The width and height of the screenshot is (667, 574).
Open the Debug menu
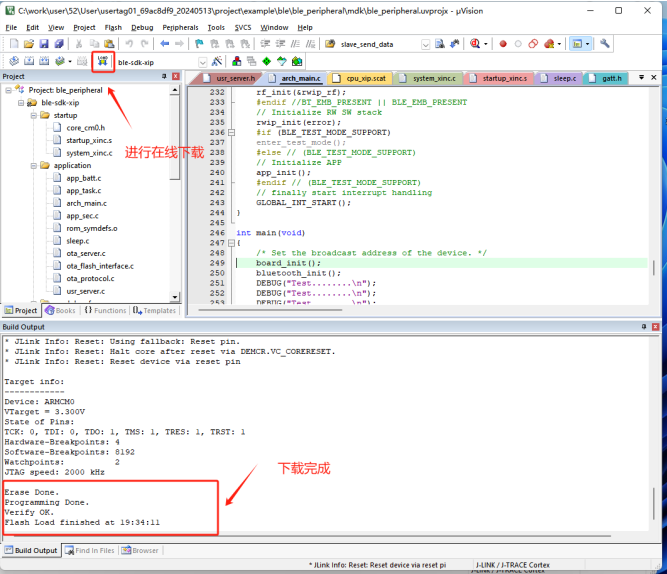click(142, 27)
